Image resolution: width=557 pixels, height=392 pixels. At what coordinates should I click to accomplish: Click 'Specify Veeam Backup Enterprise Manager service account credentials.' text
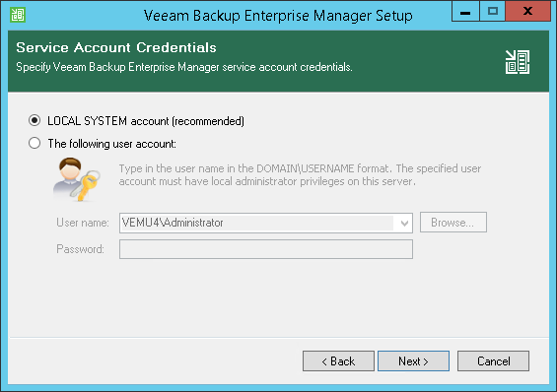pyautogui.click(x=184, y=67)
